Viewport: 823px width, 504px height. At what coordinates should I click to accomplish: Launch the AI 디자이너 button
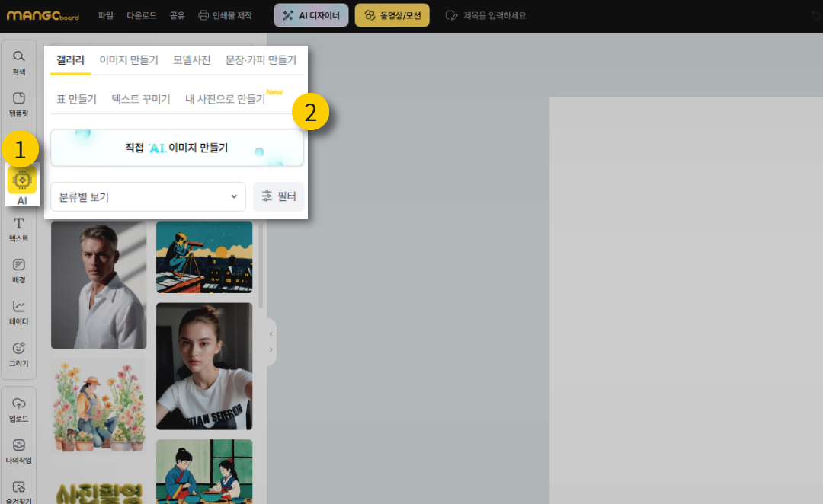311,15
